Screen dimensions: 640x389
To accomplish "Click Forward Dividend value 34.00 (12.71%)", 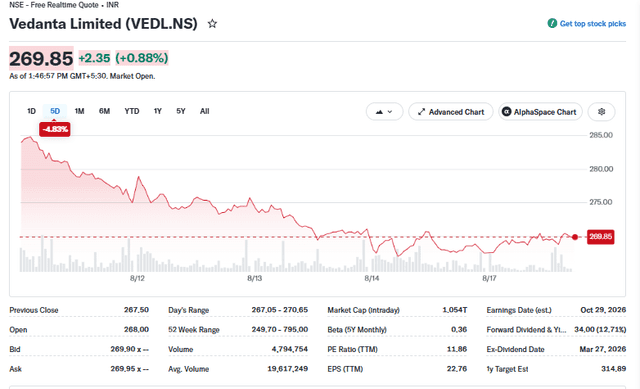I will [600, 329].
